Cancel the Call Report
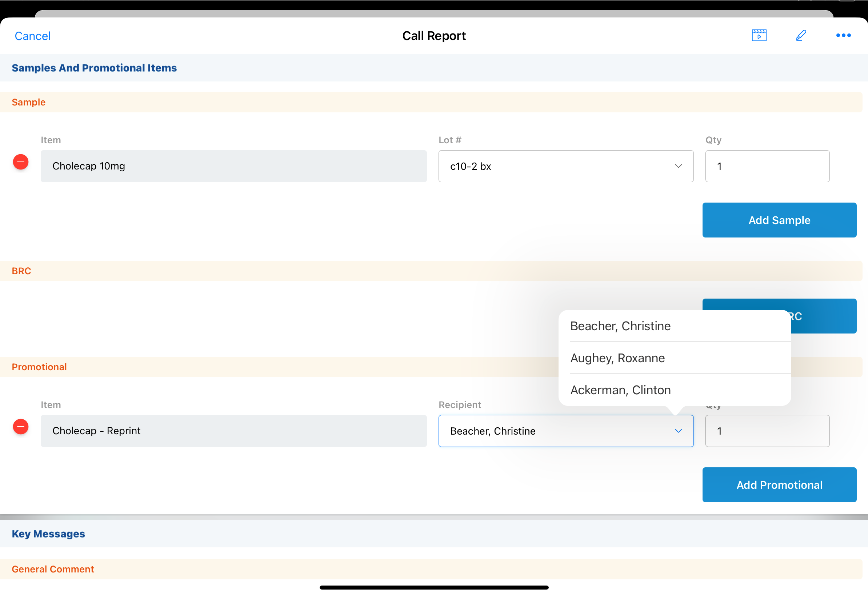868x595 pixels. pyautogui.click(x=32, y=36)
